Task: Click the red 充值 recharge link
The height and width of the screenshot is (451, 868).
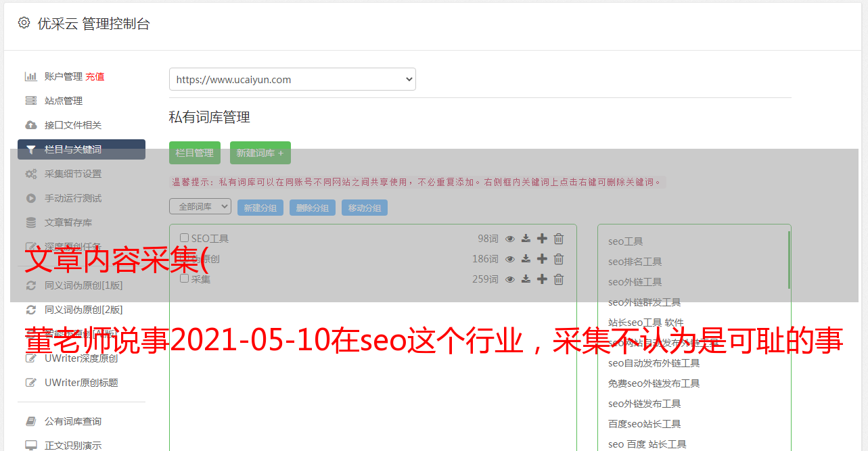Action: click(95, 76)
